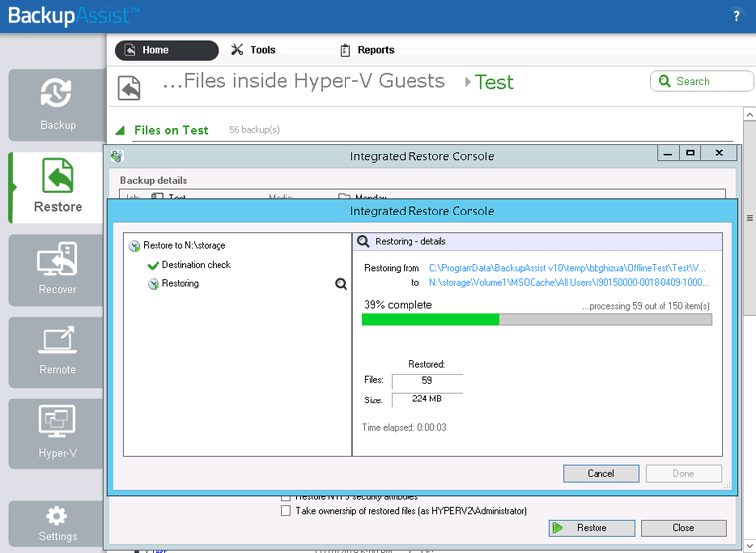The image size is (756, 553).
Task: Select the Restore to N:\storage tree item
Action: [184, 245]
